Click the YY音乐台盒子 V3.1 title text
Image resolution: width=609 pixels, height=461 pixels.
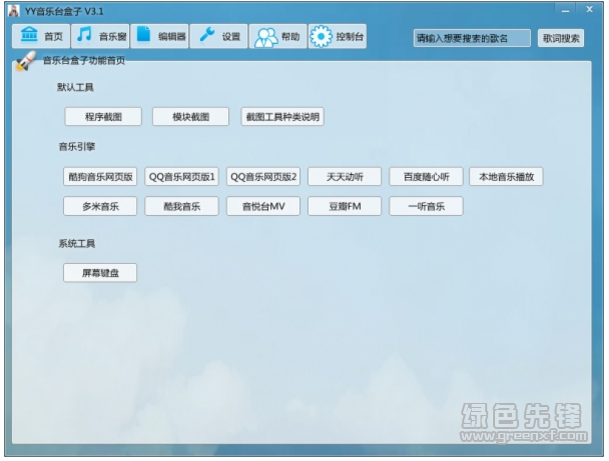pos(64,11)
